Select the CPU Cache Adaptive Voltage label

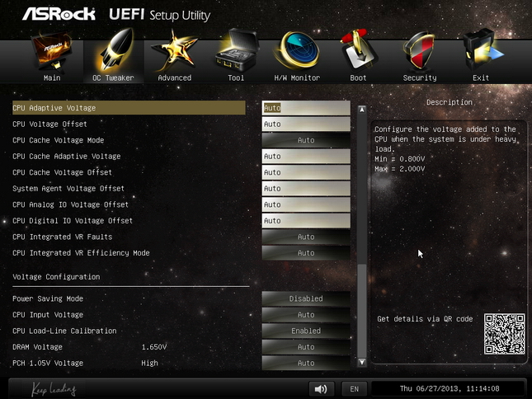coord(67,157)
